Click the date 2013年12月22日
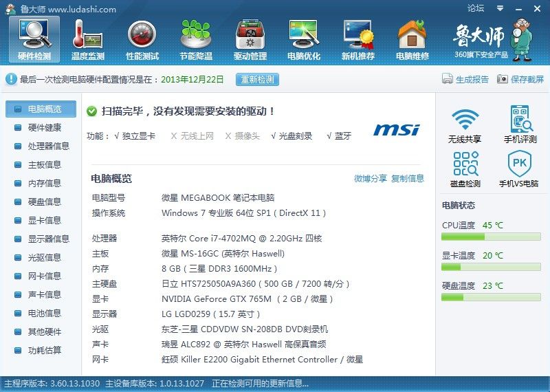The height and width of the screenshot is (392, 550). [x=192, y=79]
